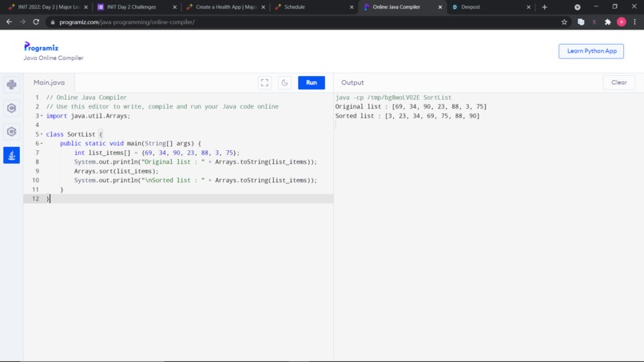644x362 pixels.
Task: Run the Java code
Action: pos(312,82)
